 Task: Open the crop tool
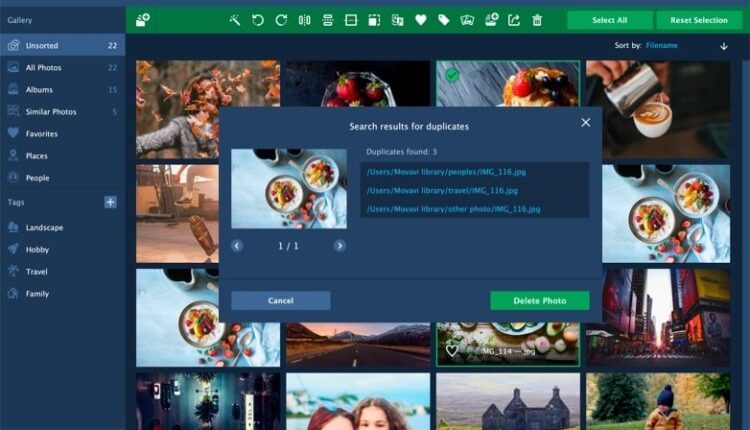374,20
